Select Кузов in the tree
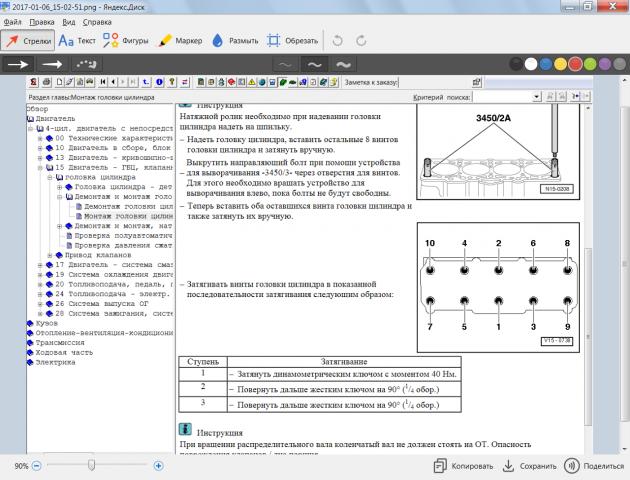630x480 pixels. [x=47, y=323]
